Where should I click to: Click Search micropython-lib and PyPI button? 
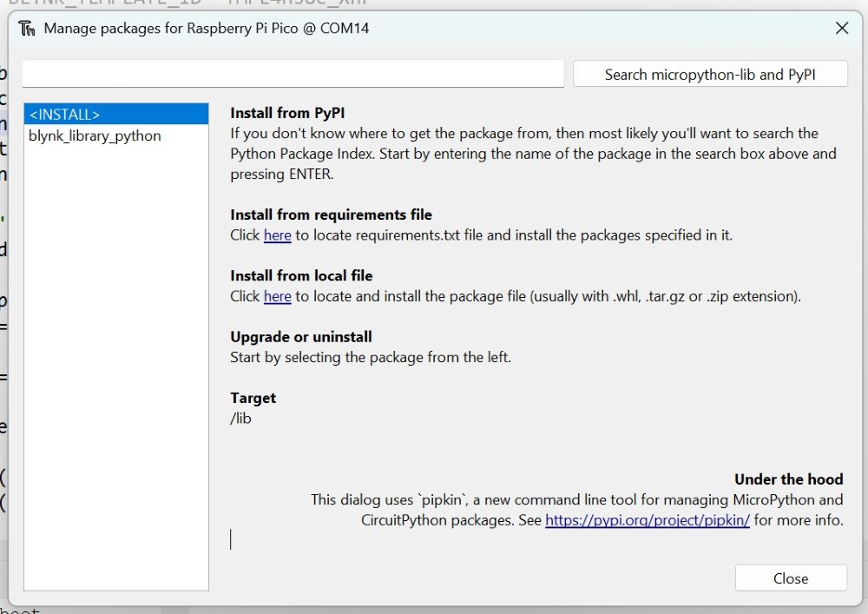[x=710, y=74]
